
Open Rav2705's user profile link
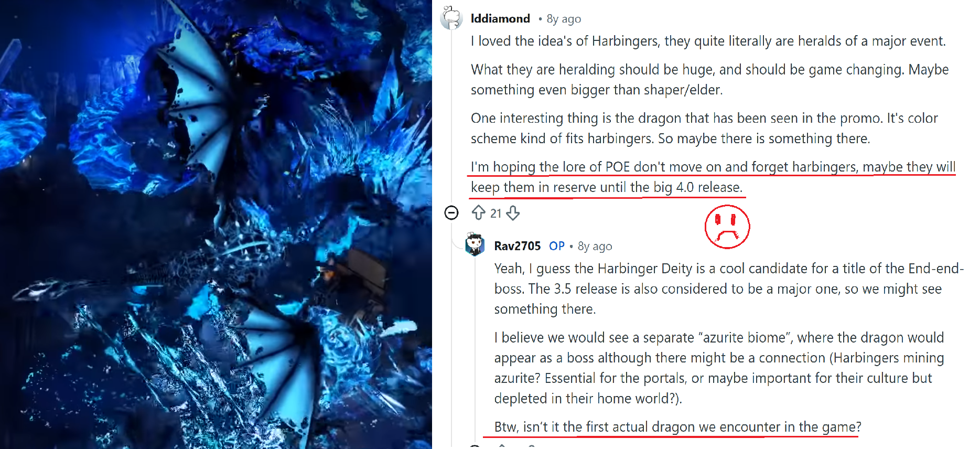pos(518,246)
